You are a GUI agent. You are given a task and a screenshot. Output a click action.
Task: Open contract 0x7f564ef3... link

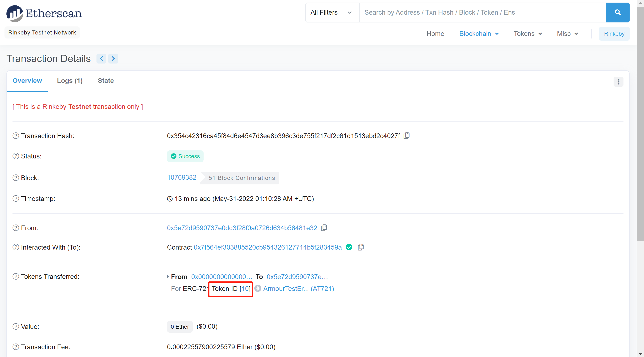point(268,247)
